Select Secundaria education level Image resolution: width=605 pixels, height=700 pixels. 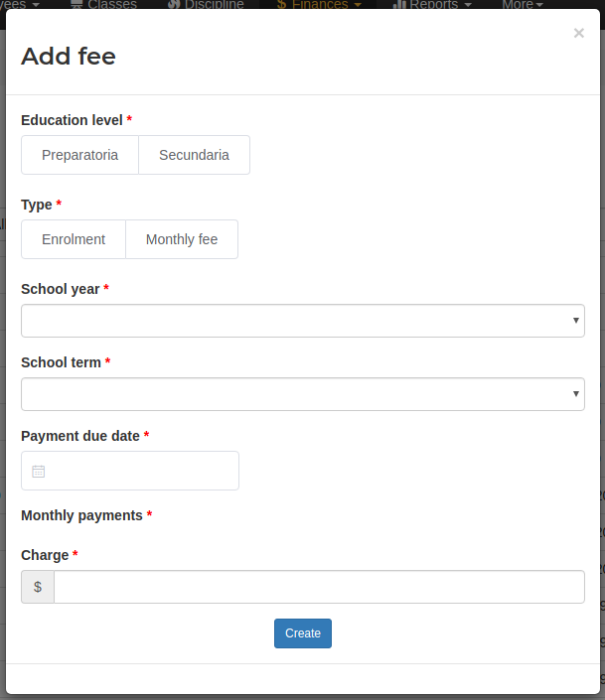[194, 155]
